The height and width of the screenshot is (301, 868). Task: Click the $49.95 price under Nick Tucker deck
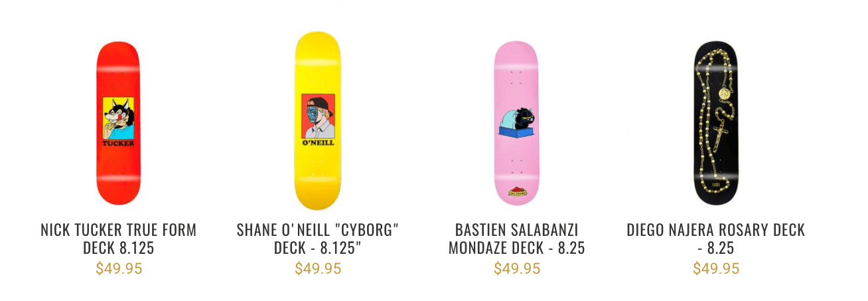119,268
